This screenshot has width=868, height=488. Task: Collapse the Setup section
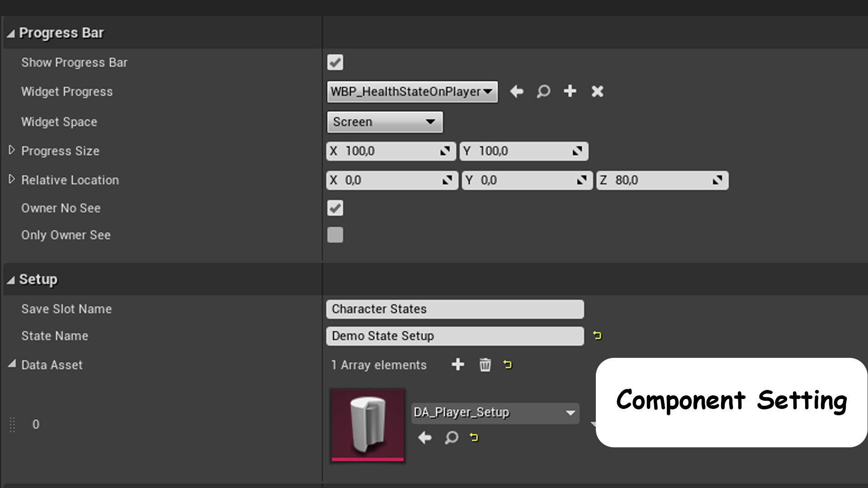tap(11, 279)
